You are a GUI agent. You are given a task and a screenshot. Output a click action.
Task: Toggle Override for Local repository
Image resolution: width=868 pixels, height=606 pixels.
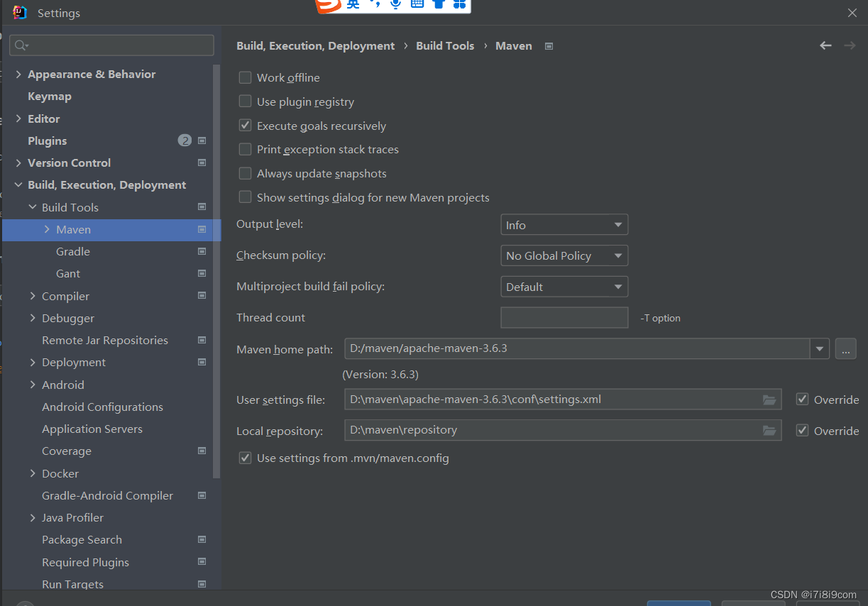[802, 430]
